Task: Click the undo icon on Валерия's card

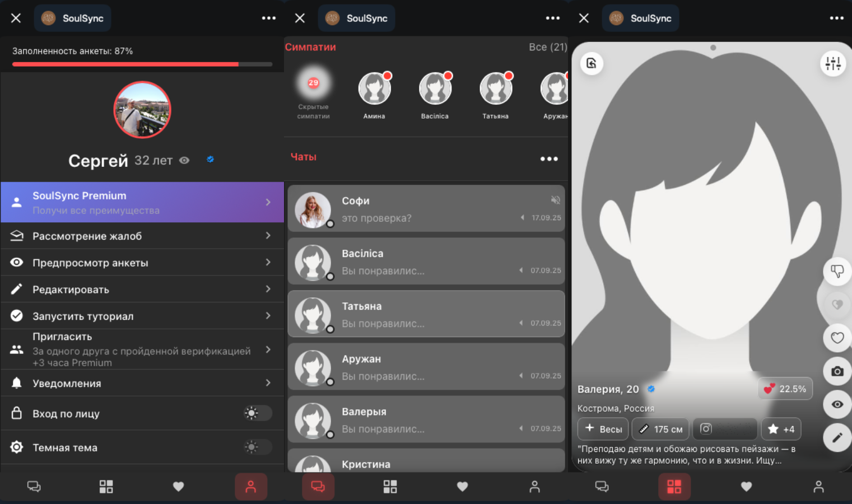Action: click(x=592, y=63)
